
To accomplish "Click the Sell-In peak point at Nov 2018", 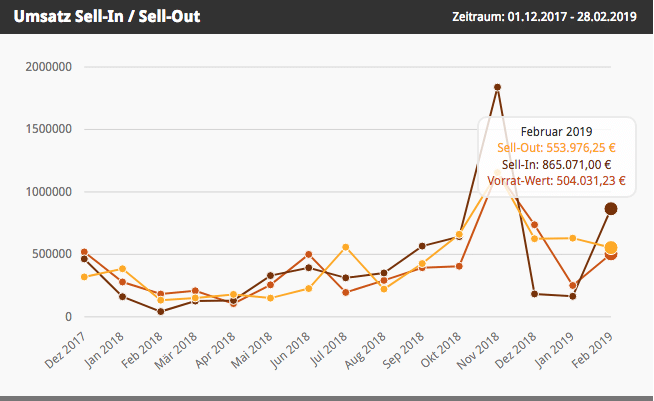I will click(x=498, y=87).
